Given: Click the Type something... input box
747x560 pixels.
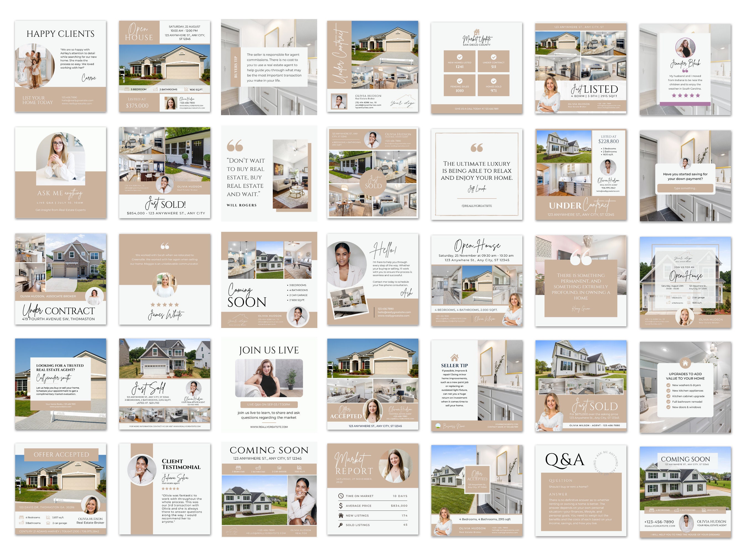Looking at the screenshot, I should [x=685, y=188].
